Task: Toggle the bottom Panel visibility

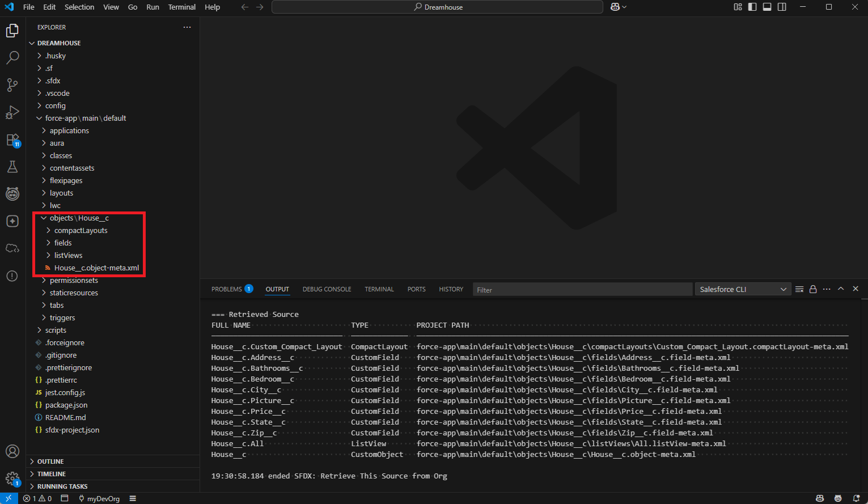Action: click(767, 7)
